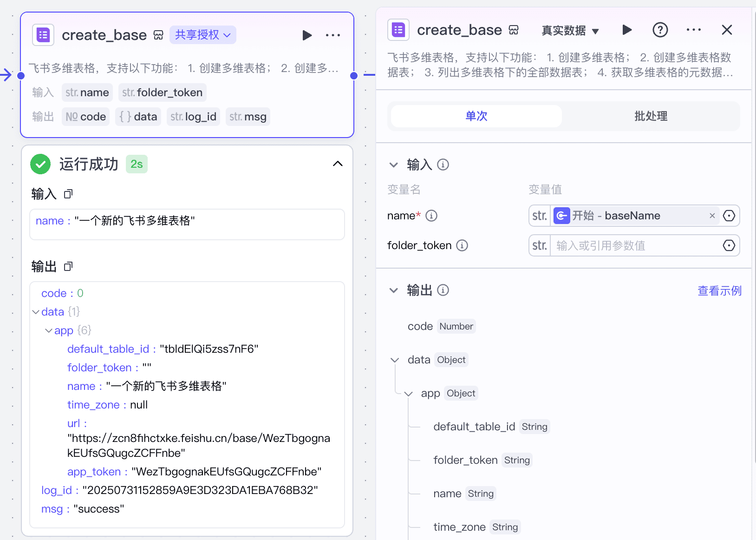Image resolution: width=756 pixels, height=540 pixels.
Task: Run the plugin from the right panel header
Action: click(627, 30)
